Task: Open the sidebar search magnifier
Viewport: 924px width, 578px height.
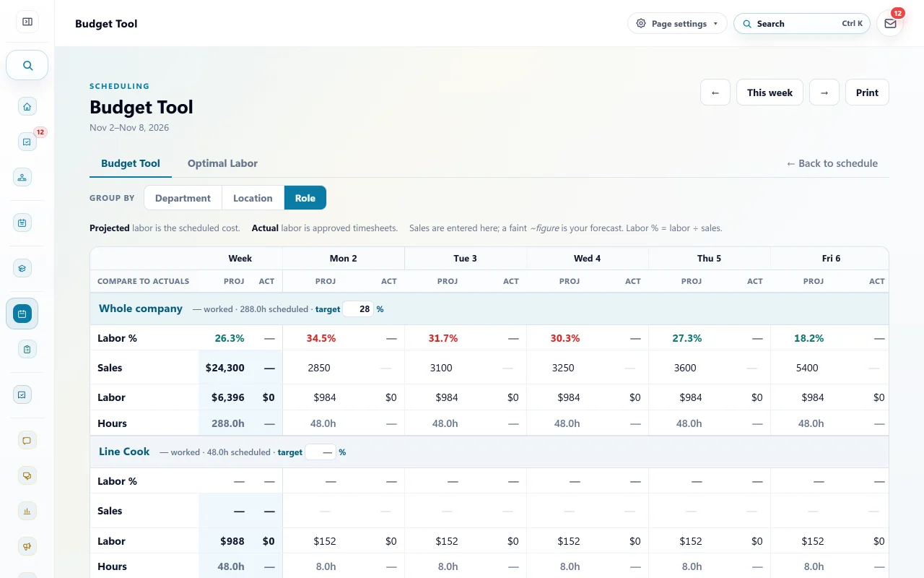Action: [27, 65]
